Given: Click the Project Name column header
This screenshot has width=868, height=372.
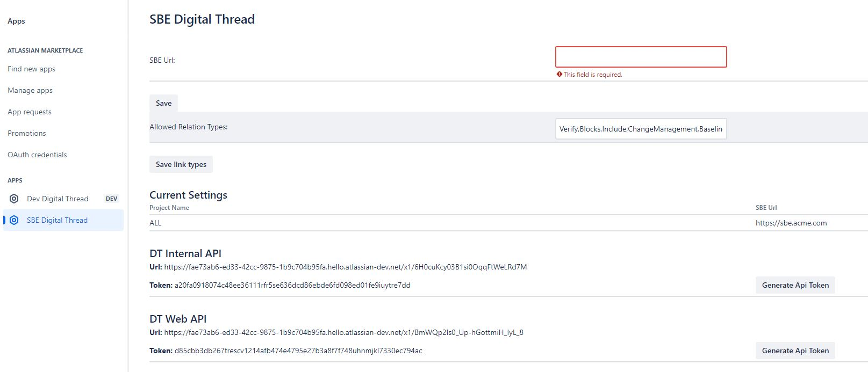Looking at the screenshot, I should click(169, 208).
